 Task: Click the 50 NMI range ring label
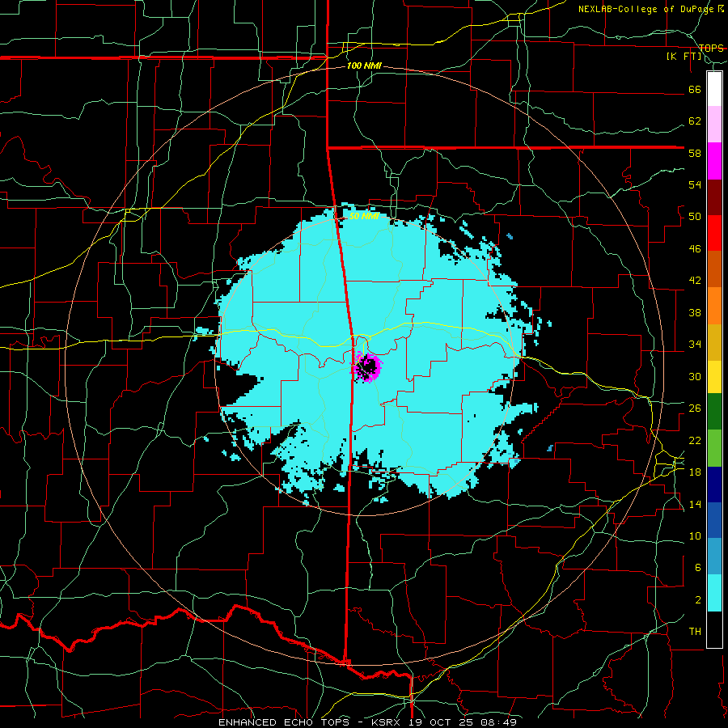[x=364, y=216]
